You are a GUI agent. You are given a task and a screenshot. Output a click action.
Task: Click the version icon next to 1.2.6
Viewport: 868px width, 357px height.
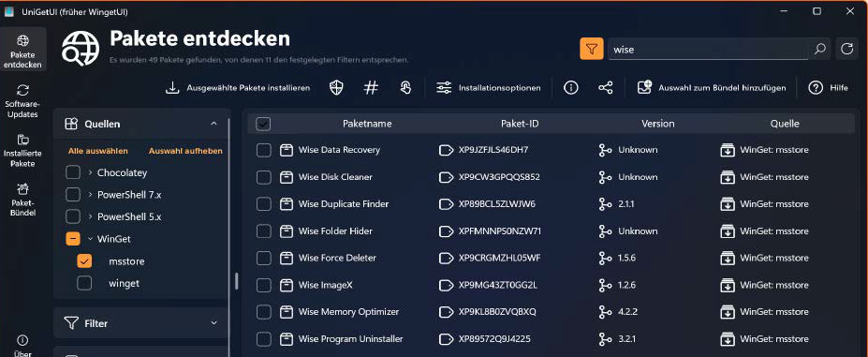(605, 286)
